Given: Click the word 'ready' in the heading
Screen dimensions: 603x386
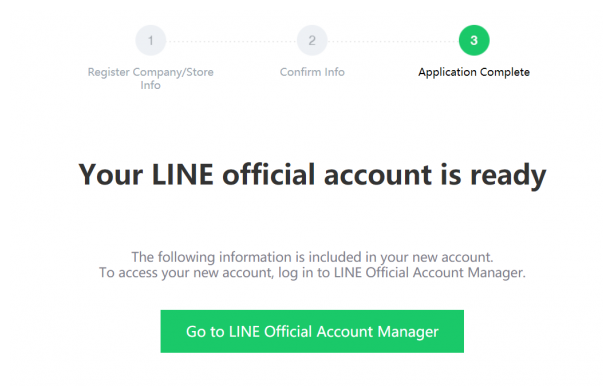Looking at the screenshot, I should click(508, 176).
